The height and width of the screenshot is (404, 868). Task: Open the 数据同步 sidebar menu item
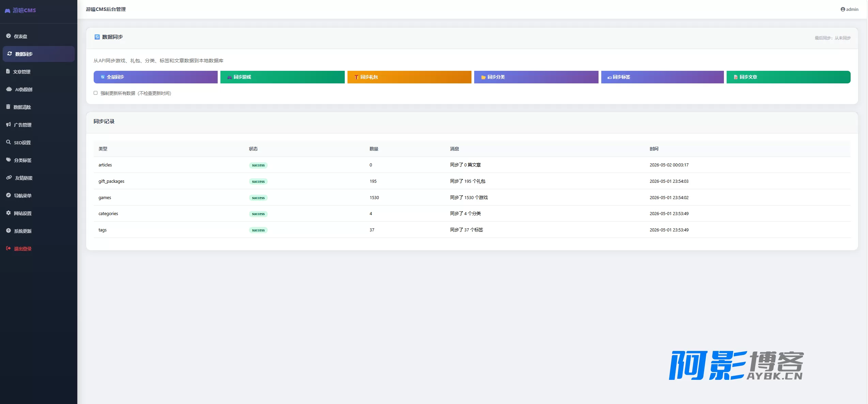click(38, 54)
